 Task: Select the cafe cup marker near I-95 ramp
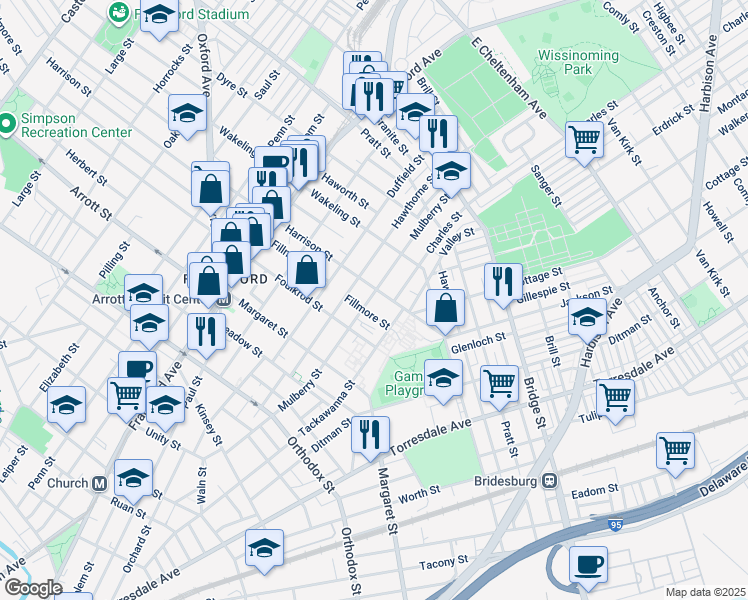click(589, 569)
